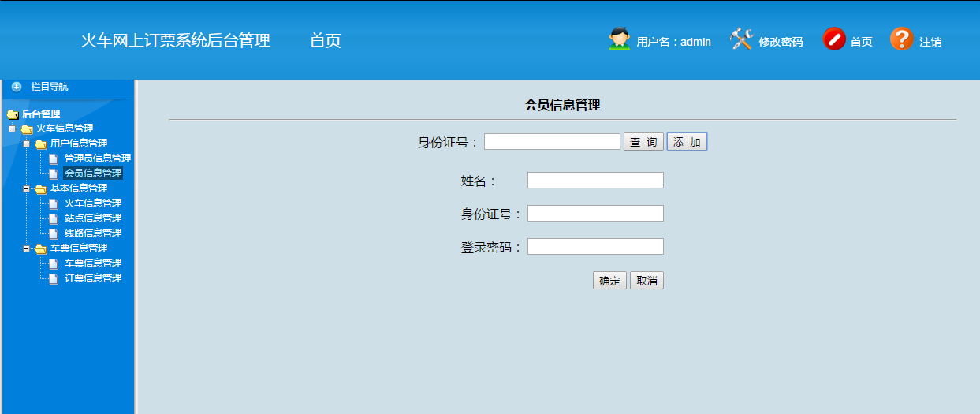Screen dimensions: 980x414
Task: Click the 注销 logout link
Action: tap(930, 42)
